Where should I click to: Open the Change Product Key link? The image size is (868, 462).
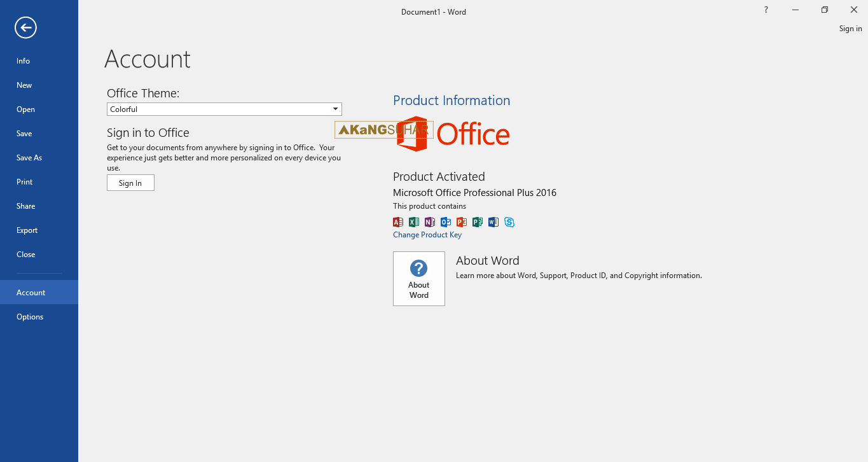coord(427,234)
